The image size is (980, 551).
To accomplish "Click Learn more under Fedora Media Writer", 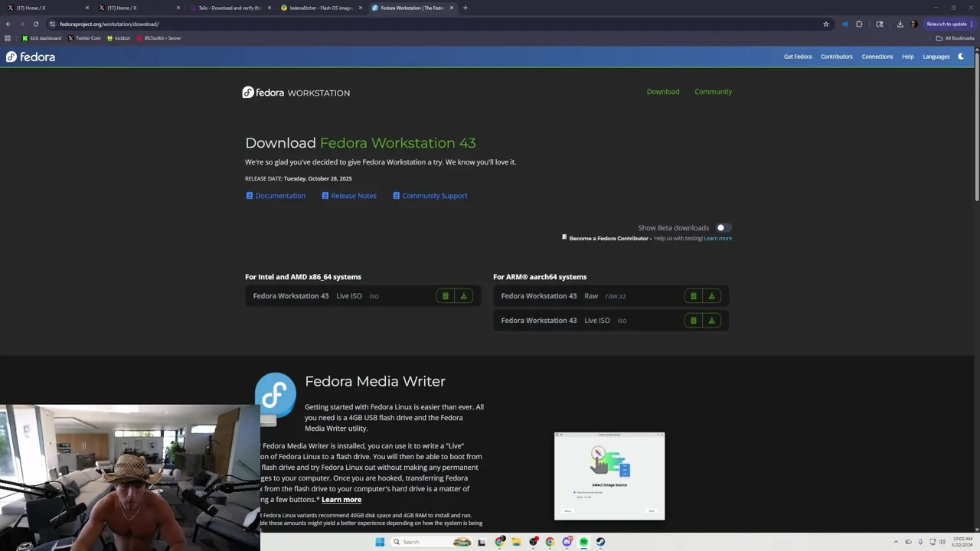I will [341, 500].
